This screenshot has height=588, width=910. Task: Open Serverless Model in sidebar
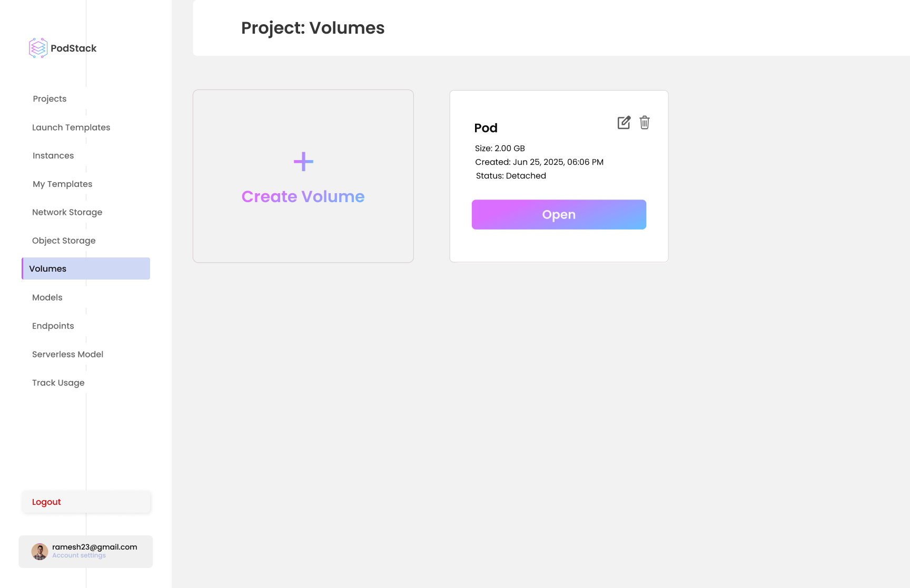[x=67, y=354]
